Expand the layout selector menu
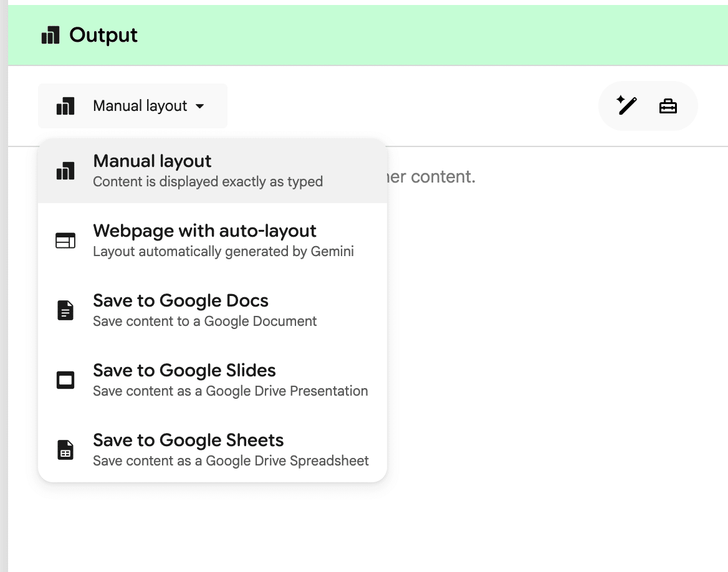The image size is (728, 572). point(133,106)
